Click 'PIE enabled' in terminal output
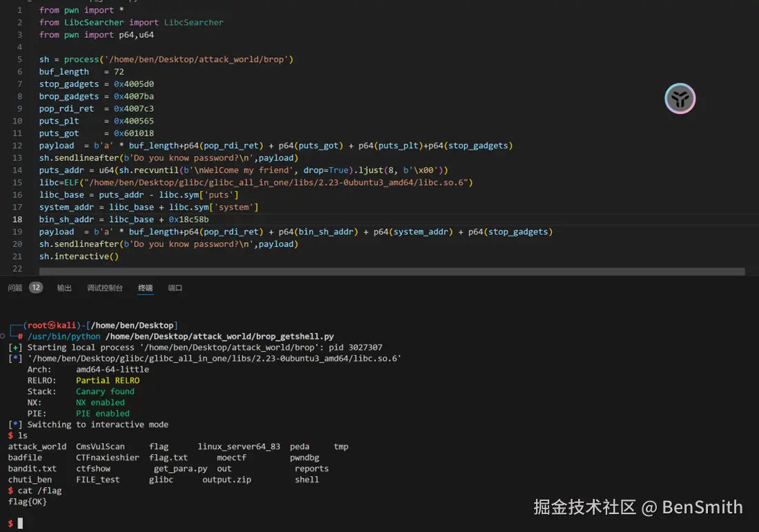Image resolution: width=759 pixels, height=532 pixels. click(103, 413)
